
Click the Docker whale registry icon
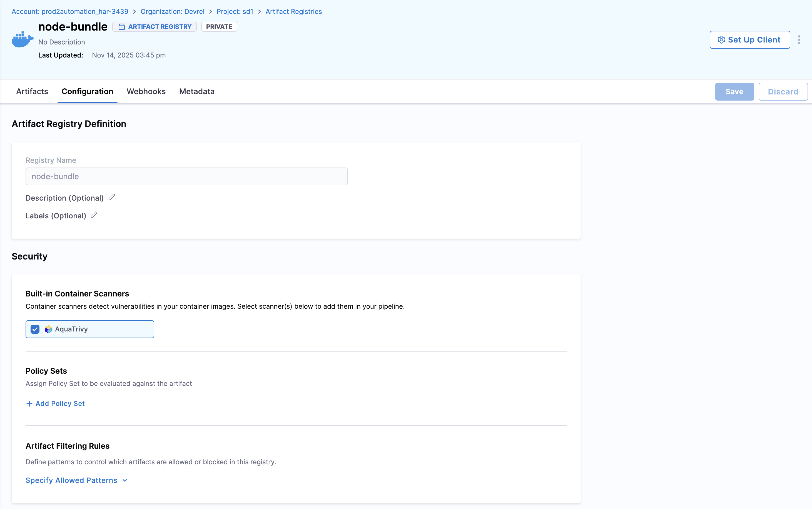tap(22, 40)
